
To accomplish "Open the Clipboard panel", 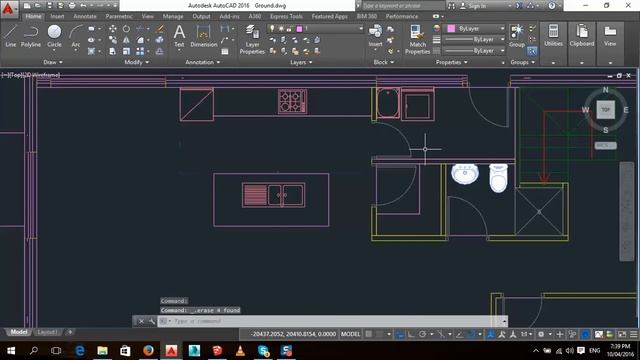I will [x=582, y=36].
